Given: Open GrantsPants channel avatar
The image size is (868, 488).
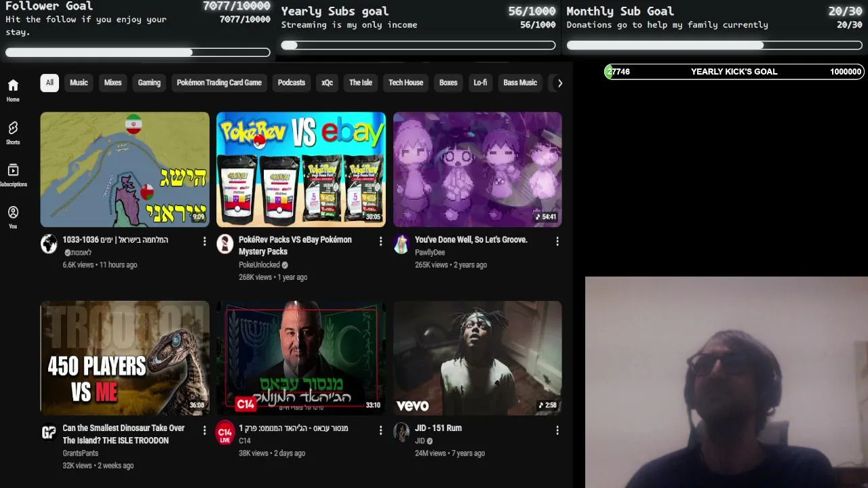Looking at the screenshot, I should coord(49,432).
